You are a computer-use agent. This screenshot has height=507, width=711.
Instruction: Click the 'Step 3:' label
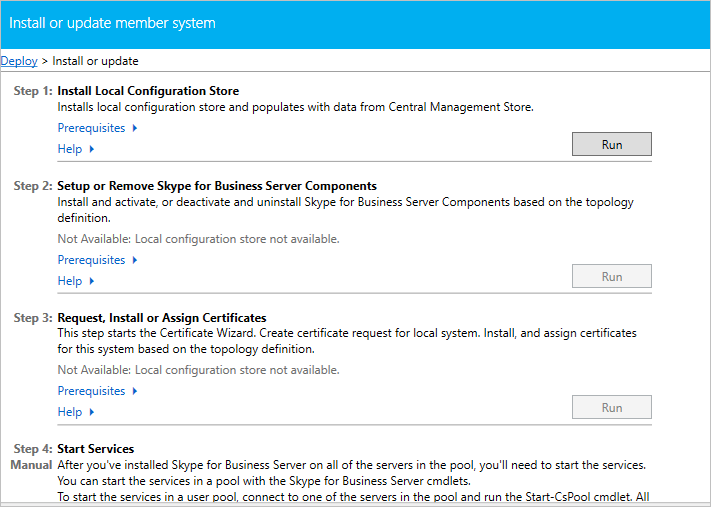click(x=33, y=317)
